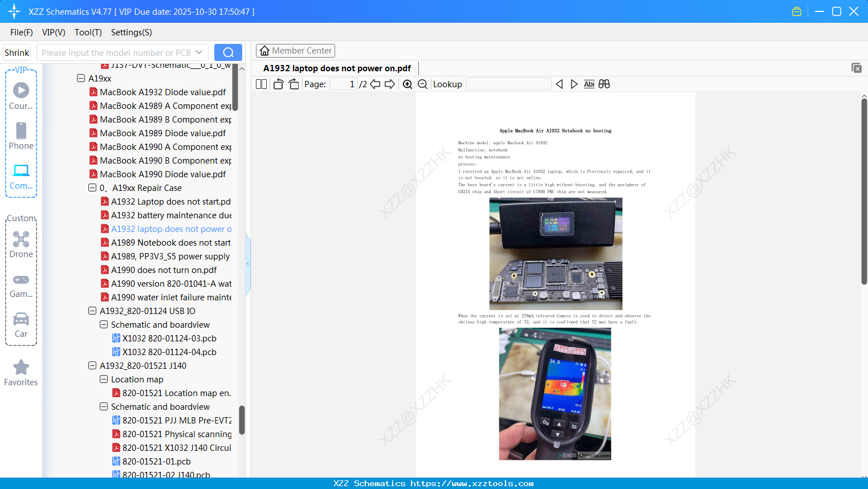The width and height of the screenshot is (868, 489).
Task: Collapse the A1932_820-01521 J140 node
Action: (x=92, y=365)
